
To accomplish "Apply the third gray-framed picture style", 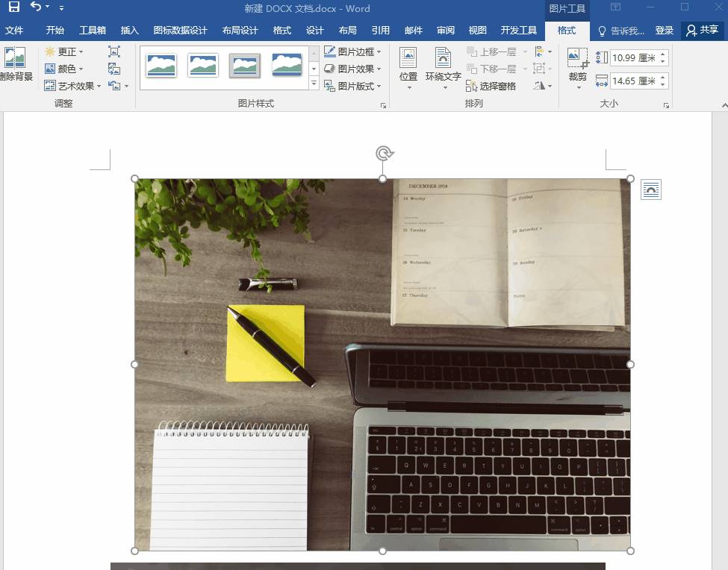I will click(x=244, y=66).
